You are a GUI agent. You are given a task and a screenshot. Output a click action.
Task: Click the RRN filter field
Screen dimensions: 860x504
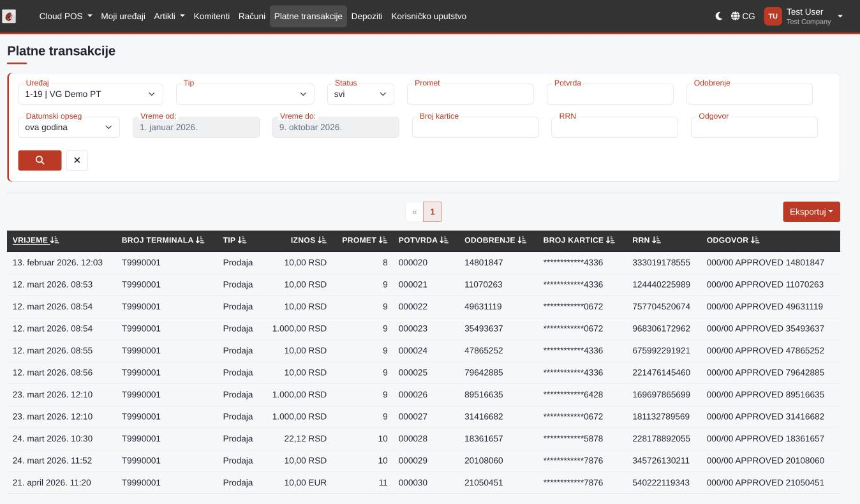coord(614,127)
